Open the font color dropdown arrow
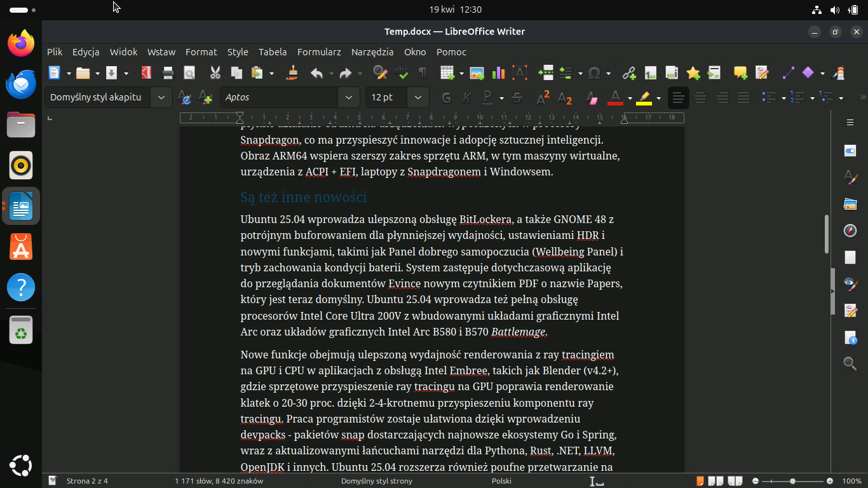Image resolution: width=868 pixels, height=488 pixels. pos(630,98)
